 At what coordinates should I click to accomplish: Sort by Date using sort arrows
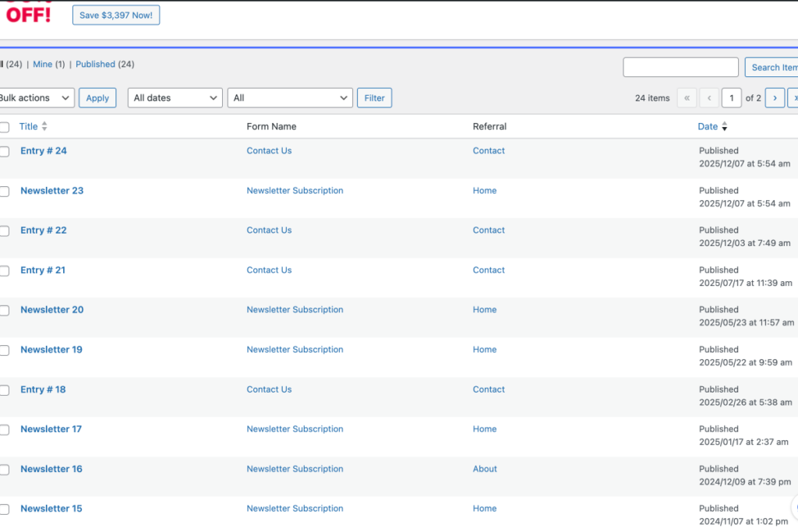click(x=724, y=127)
